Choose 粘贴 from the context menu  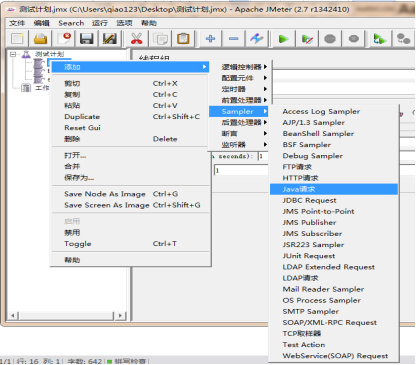[x=130, y=105]
